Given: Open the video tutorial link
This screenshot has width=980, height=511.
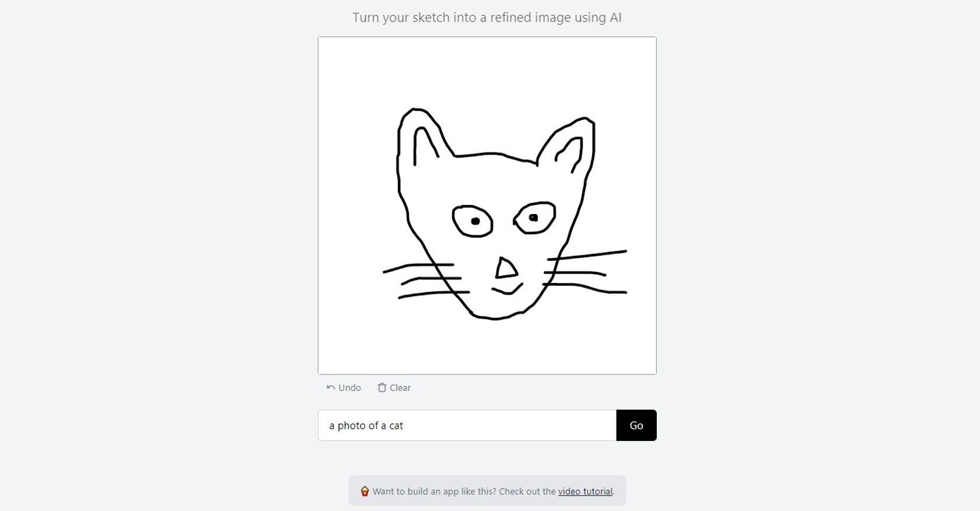Looking at the screenshot, I should [585, 491].
